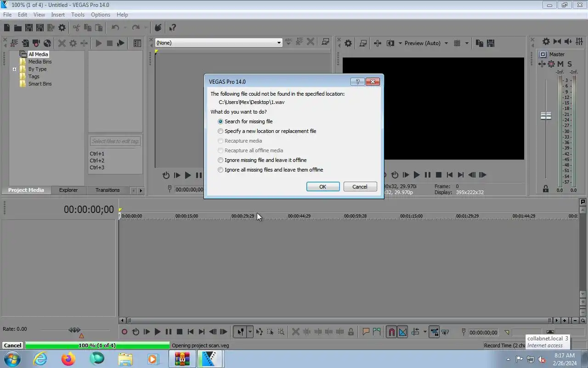Activate the What's This help cursor icon
The width and height of the screenshot is (588, 368).
[x=173, y=28]
